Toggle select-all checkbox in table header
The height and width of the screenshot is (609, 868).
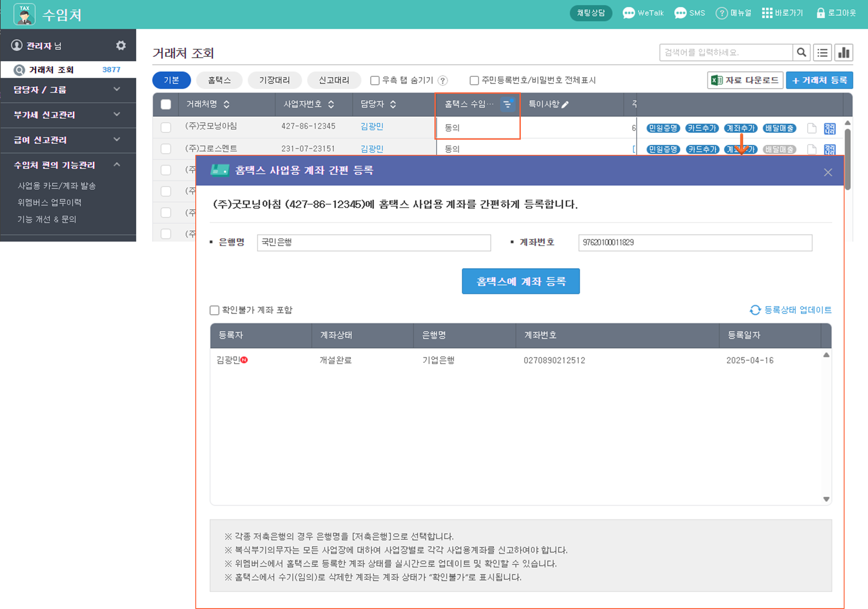(166, 105)
